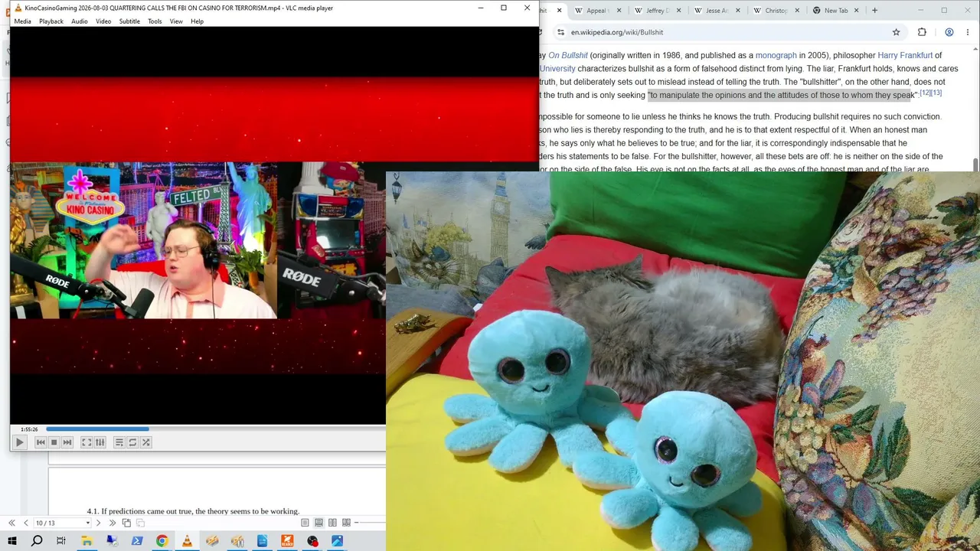Switch to the New Tab tab

coord(836,11)
